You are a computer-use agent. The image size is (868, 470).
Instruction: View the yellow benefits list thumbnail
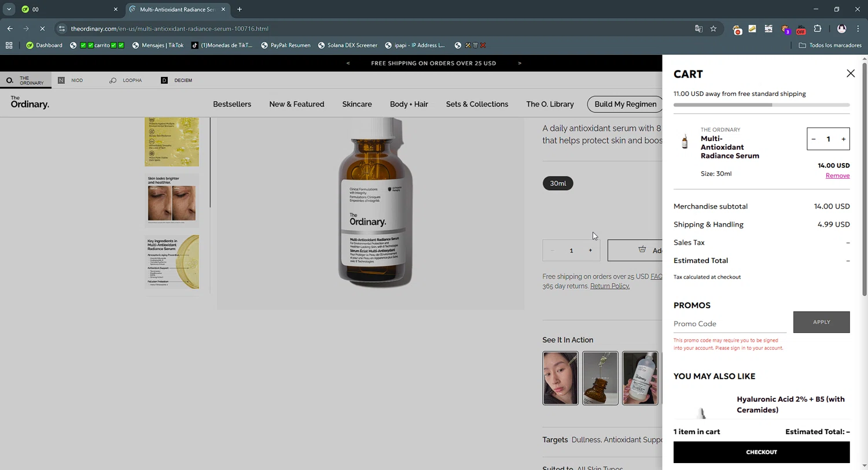[172, 142]
